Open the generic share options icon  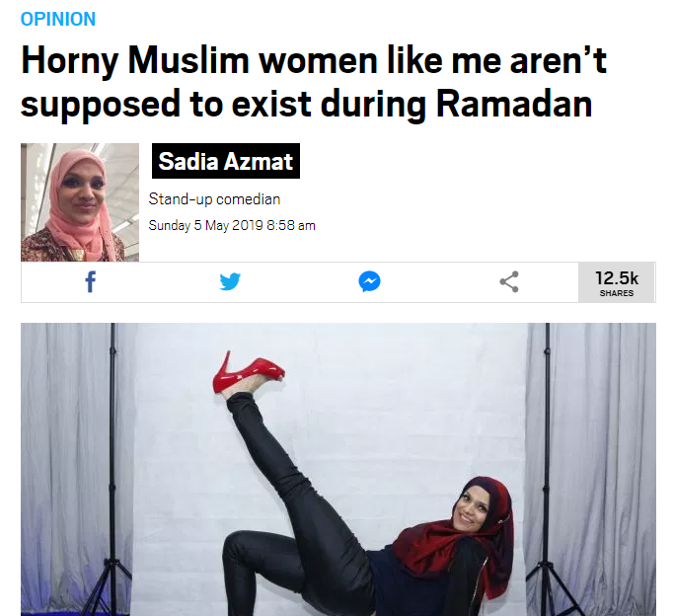coord(509,281)
